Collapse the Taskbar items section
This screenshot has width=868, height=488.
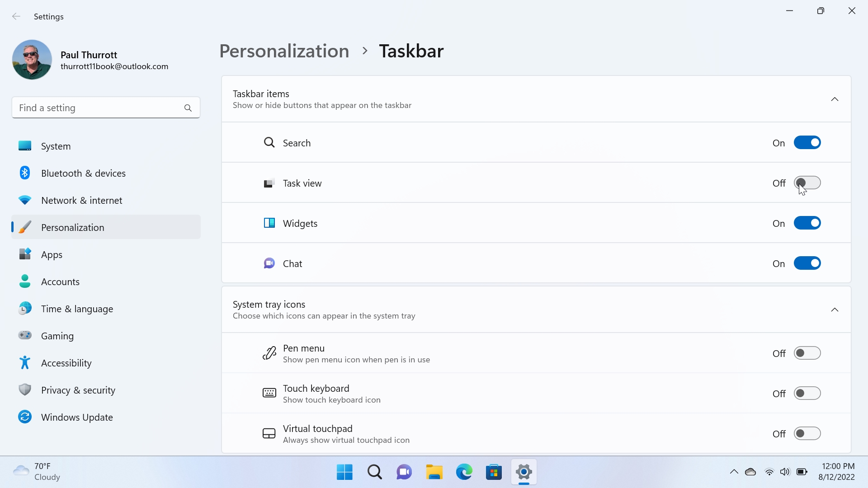[x=835, y=99]
